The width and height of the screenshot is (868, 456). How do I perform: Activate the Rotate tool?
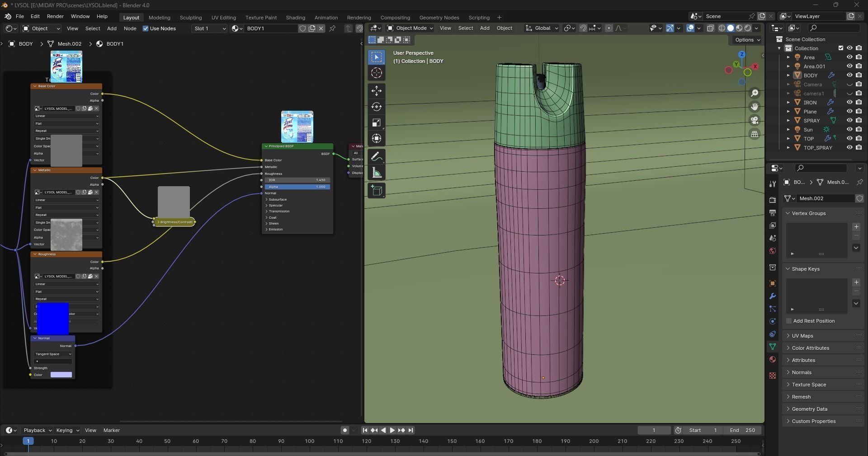tap(377, 107)
